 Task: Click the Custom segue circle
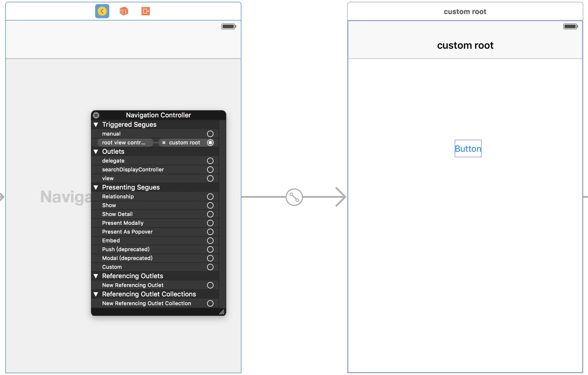[x=210, y=267]
